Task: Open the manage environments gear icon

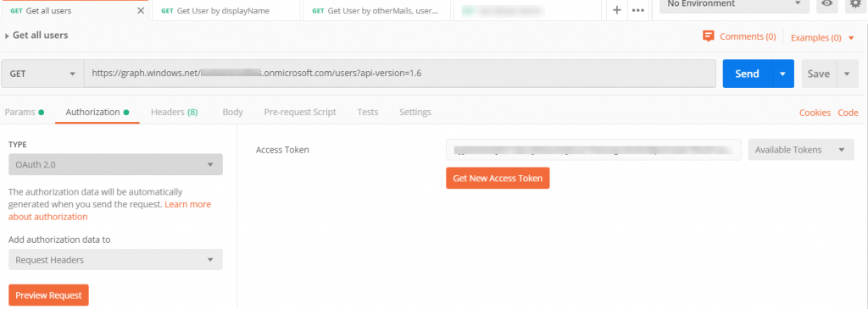Action: 856,3
